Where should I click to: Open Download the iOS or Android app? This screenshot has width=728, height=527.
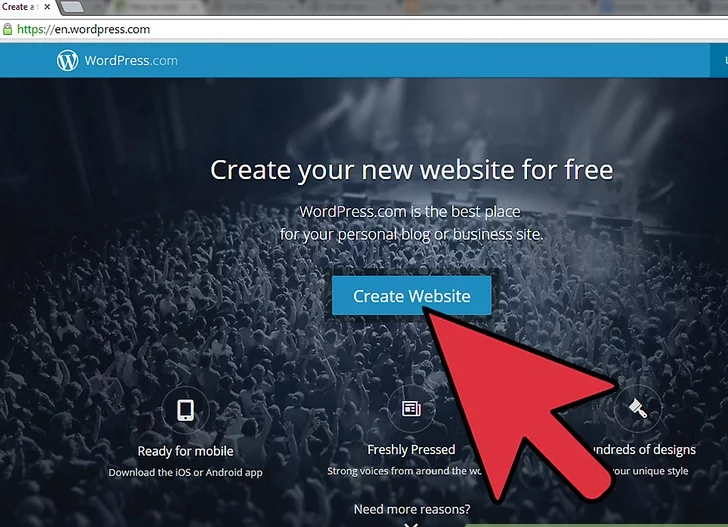click(185, 472)
